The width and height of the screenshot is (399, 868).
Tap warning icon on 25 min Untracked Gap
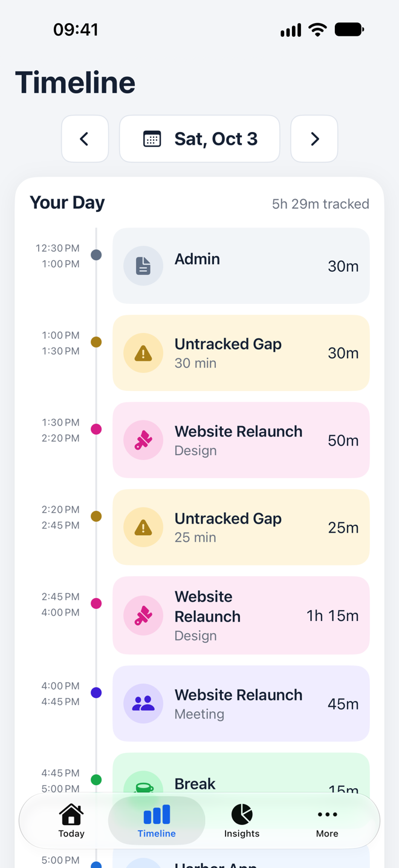pos(143,527)
